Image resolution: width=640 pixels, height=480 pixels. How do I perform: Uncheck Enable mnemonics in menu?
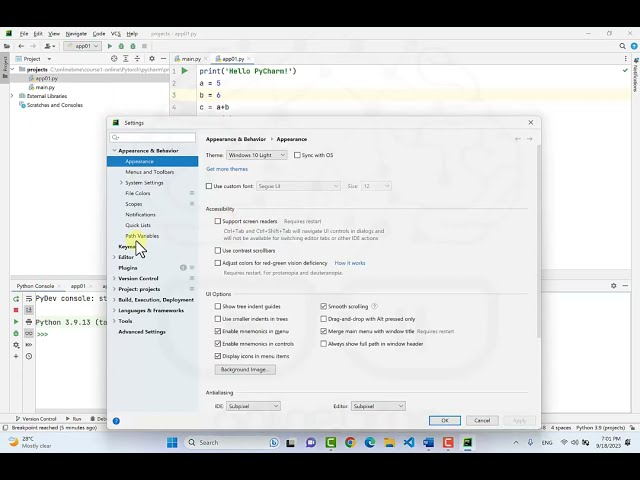(x=218, y=331)
